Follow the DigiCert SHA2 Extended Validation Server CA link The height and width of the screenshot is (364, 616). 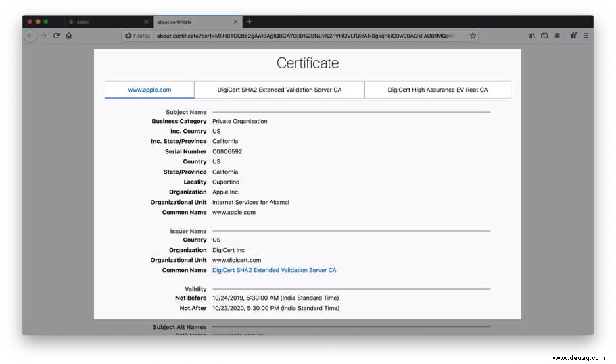click(275, 270)
